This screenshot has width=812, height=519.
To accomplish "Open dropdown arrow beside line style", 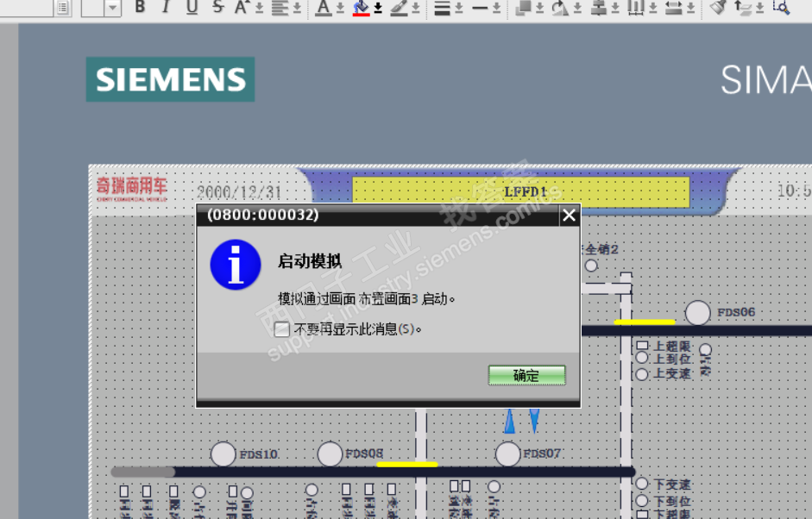I will click(459, 8).
